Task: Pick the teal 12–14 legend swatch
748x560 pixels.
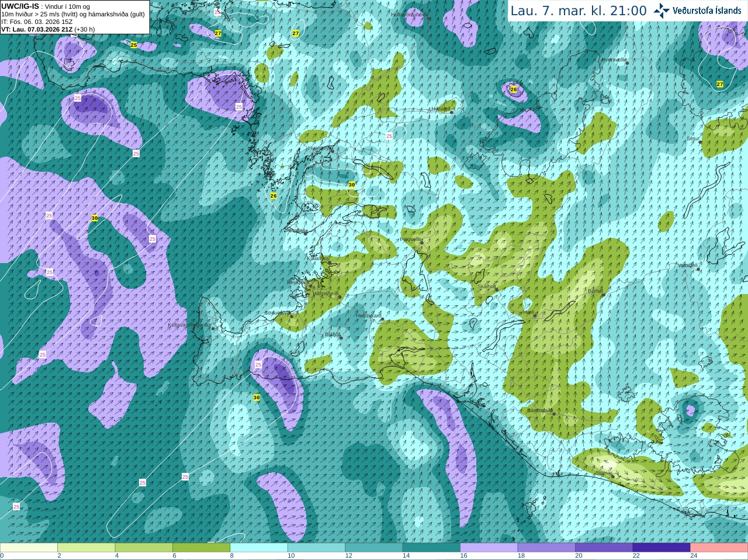Action: click(374, 548)
